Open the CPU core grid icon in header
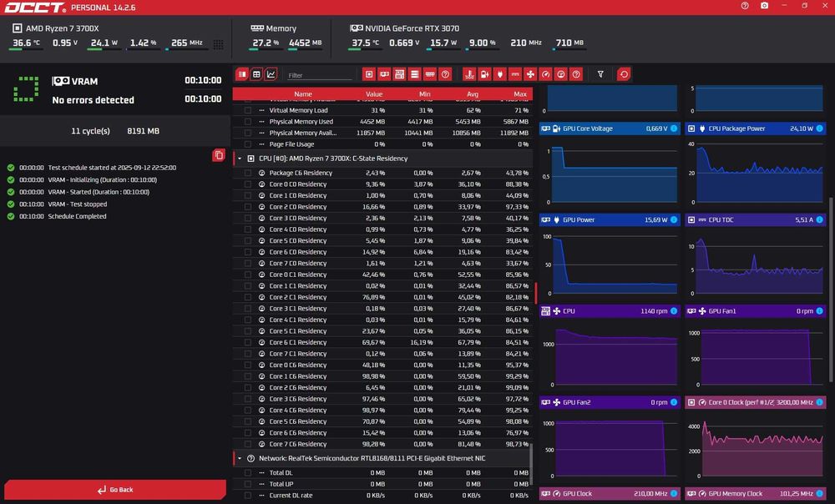Screen dimensions: 835x504 coord(218,44)
